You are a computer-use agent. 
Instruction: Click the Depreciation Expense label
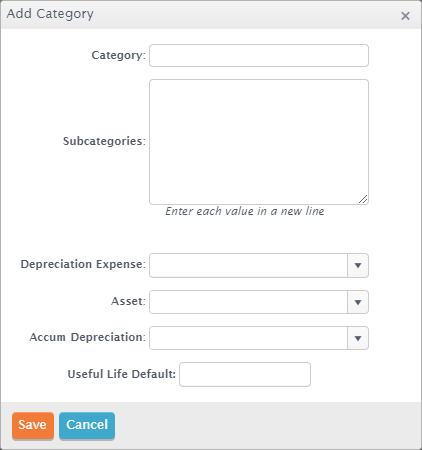tap(83, 264)
